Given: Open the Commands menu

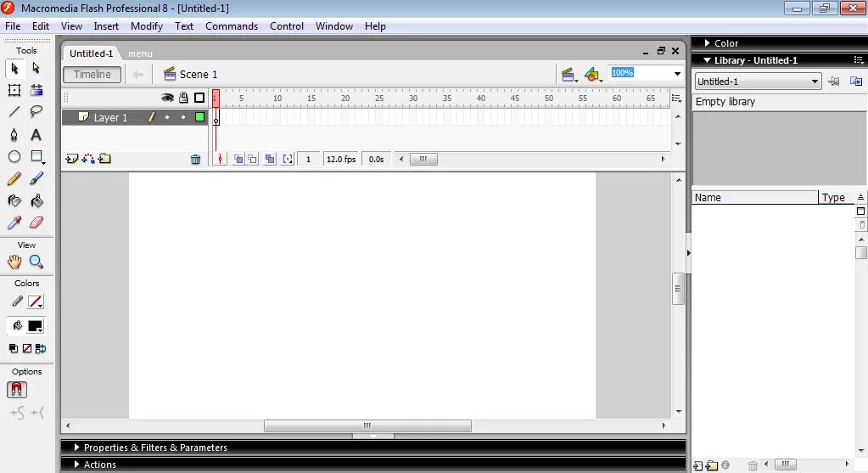Looking at the screenshot, I should [232, 26].
